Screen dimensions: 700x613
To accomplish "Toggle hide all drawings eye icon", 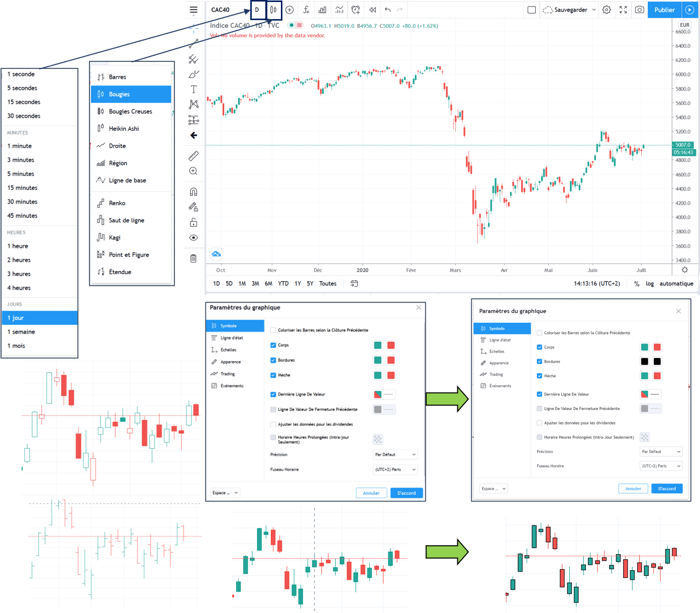I will coord(193,237).
